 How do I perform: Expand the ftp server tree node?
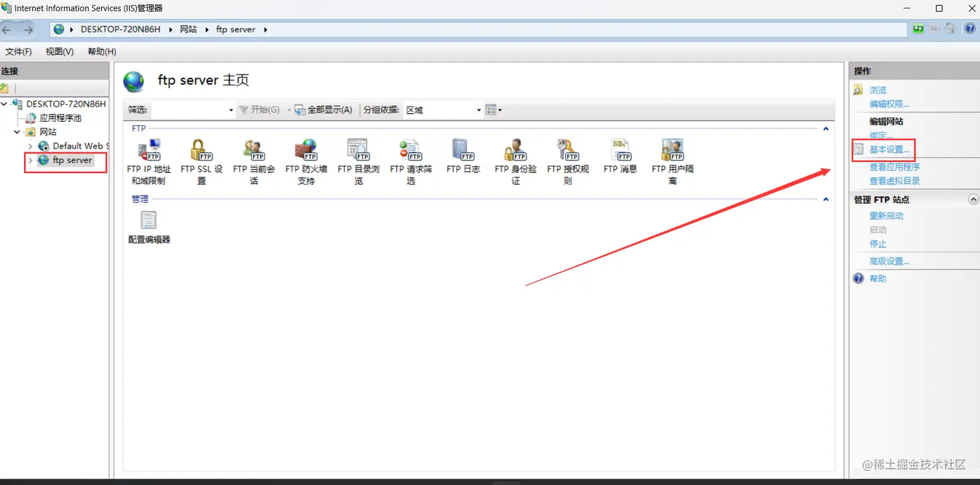30,160
